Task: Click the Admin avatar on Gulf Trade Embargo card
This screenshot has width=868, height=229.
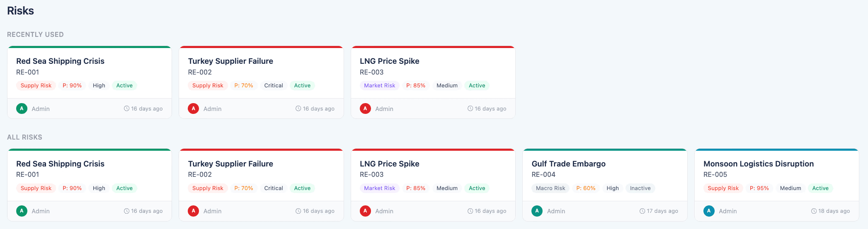Action: pyautogui.click(x=537, y=211)
